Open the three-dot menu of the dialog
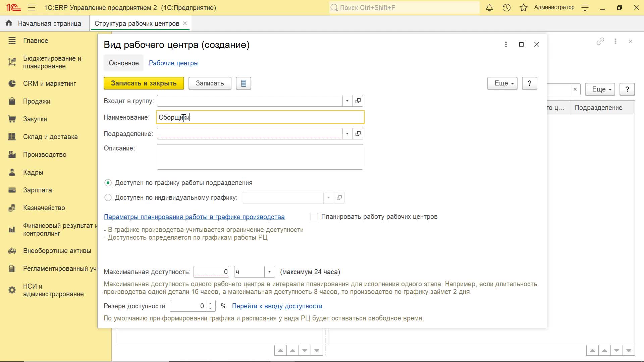Screen dimensions: 644x362 pyautogui.click(x=506, y=44)
